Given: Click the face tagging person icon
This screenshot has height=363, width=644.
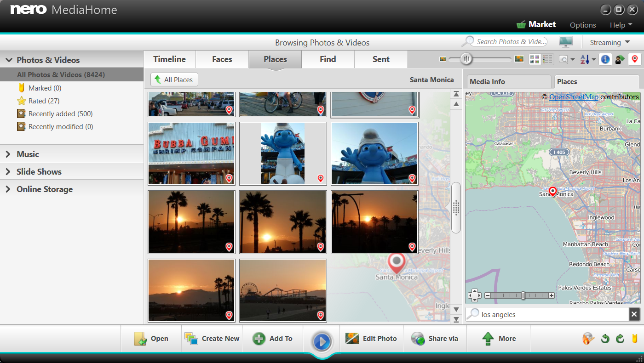Looking at the screenshot, I should [x=620, y=59].
